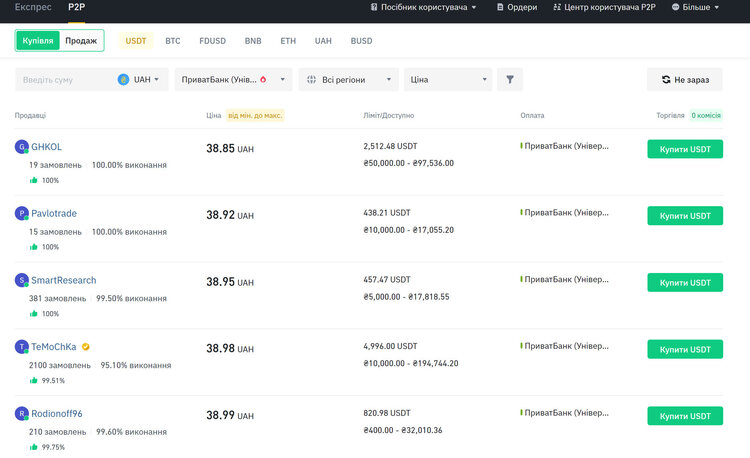Click price 38.99 UAH
Image resolution: width=750 pixels, height=458 pixels.
click(230, 415)
